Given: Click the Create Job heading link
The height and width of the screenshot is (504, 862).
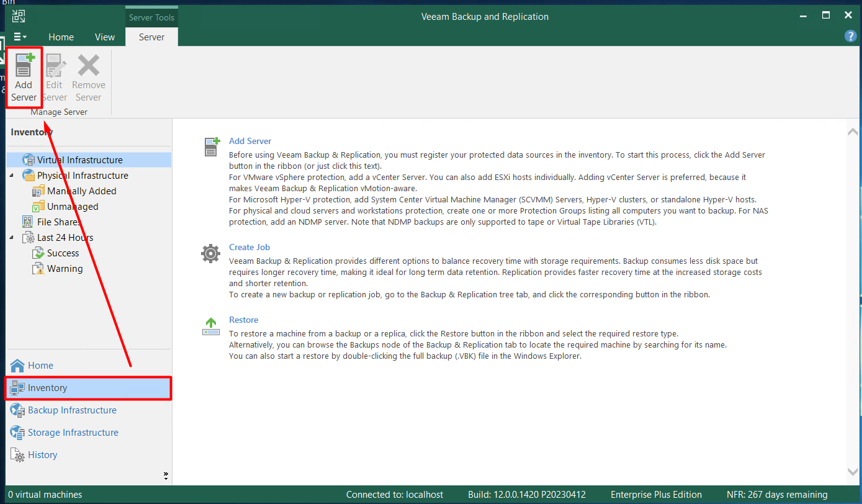Looking at the screenshot, I should [x=249, y=247].
